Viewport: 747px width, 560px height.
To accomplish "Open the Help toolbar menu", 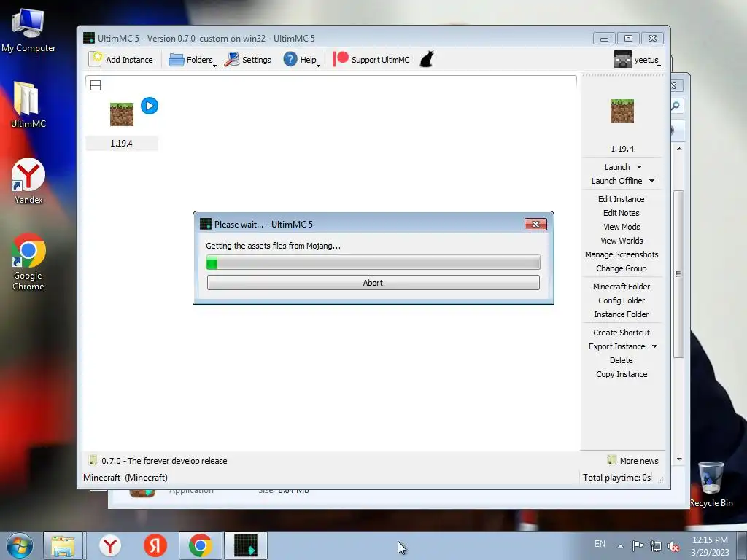I will pos(301,60).
